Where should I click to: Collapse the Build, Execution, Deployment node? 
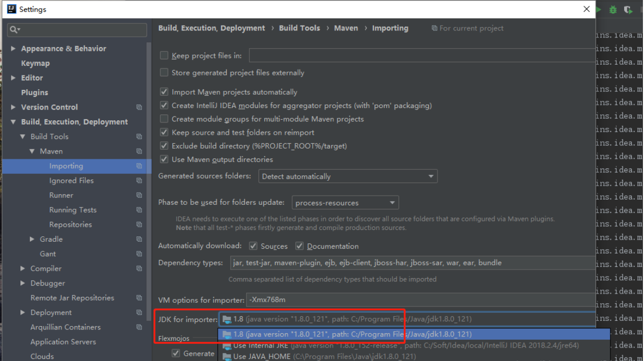pos(13,122)
